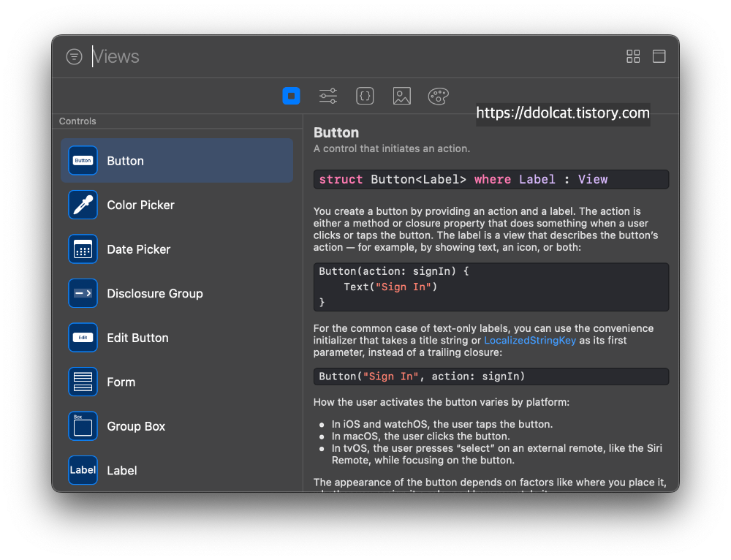Toggle the detail panel window icon
The image size is (731, 560).
(x=659, y=57)
